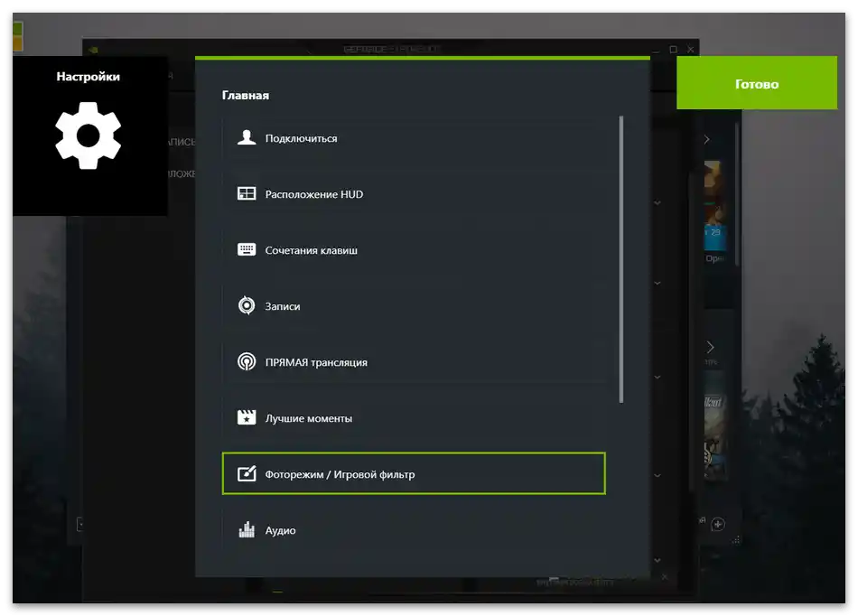The image size is (858, 616).
Task: Click the ПРЯМАЯ трансляция broadcast icon
Action: (247, 361)
